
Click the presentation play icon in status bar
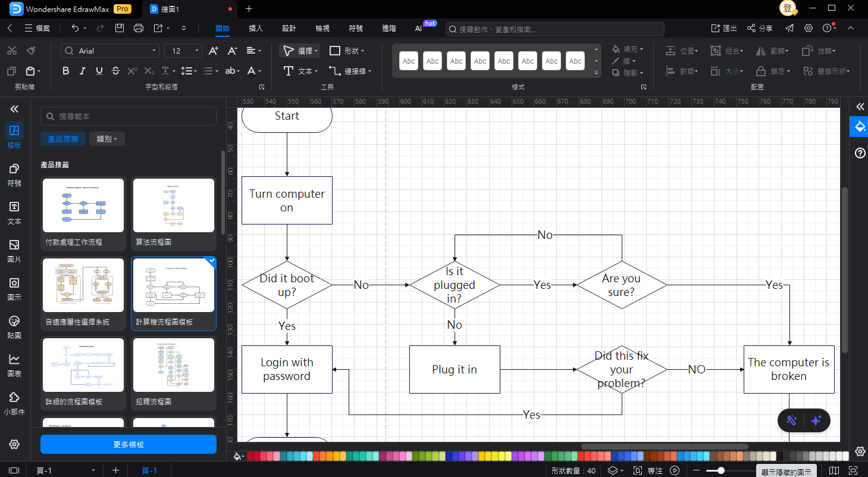(675, 470)
